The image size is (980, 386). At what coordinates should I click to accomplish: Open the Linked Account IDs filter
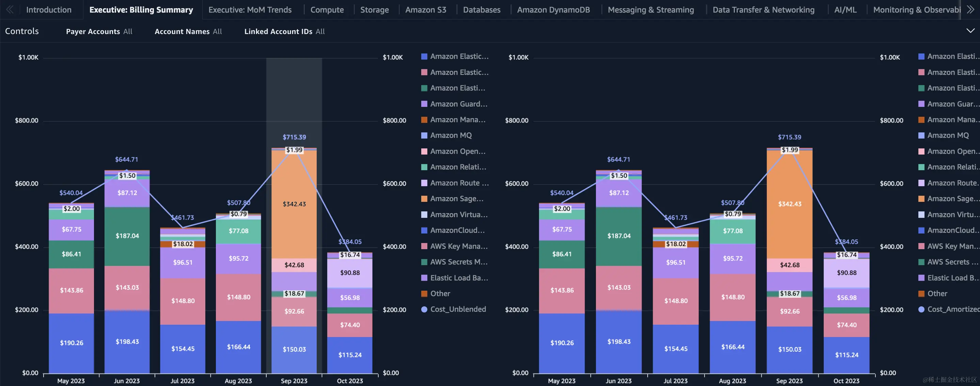284,32
